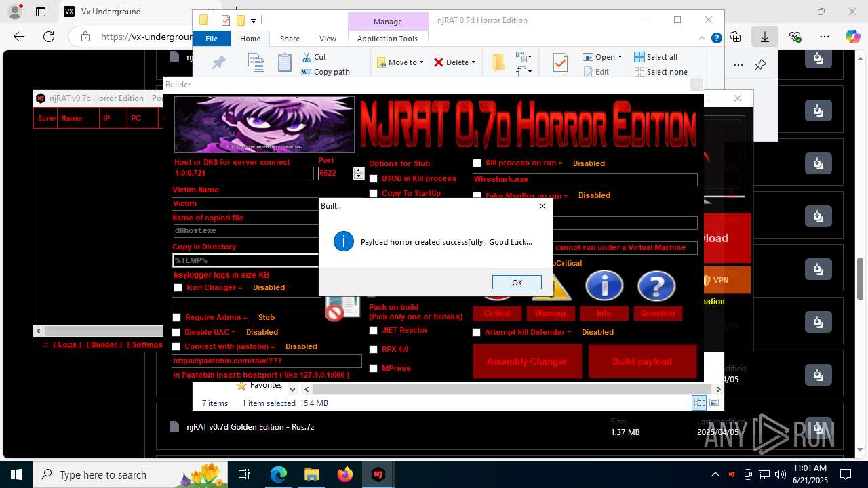Click Copy path in Explorer ribbon

(325, 72)
